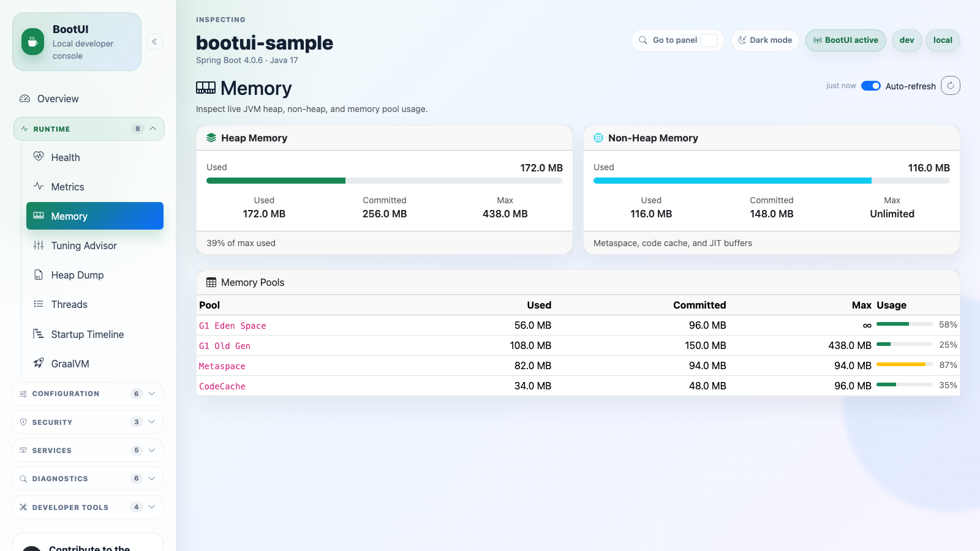Switch on Dark mode
Screen dimensions: 980x551
coord(765,40)
